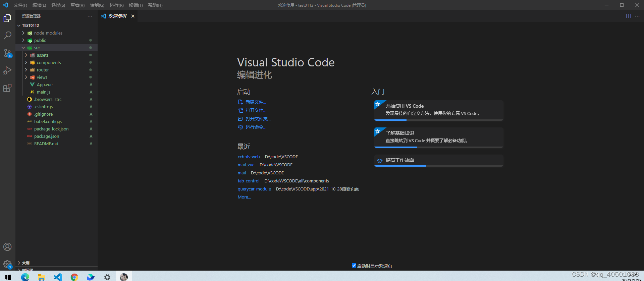Collapse the TEST0112 root folder

tap(19, 25)
